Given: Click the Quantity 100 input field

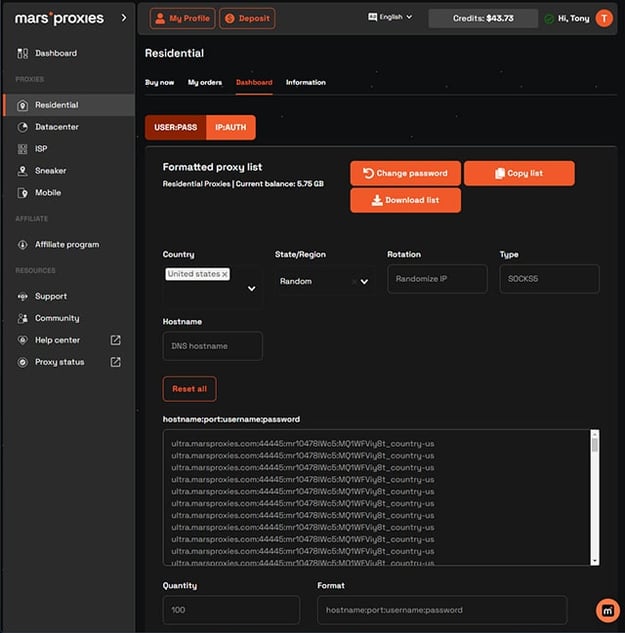Looking at the screenshot, I should click(x=231, y=610).
